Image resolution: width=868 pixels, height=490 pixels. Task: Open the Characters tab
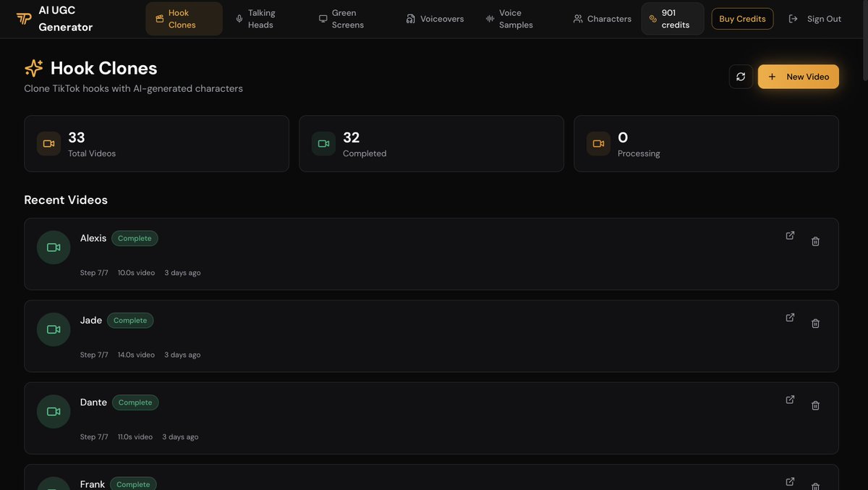pos(602,19)
